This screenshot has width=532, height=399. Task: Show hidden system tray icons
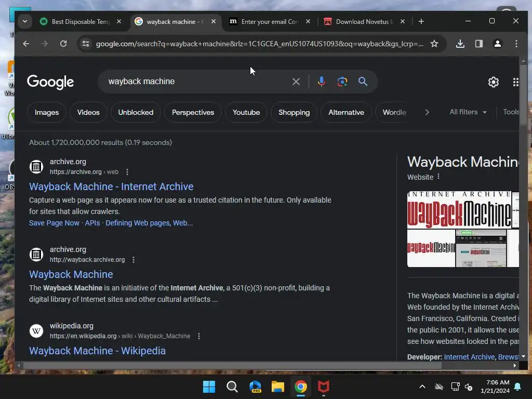pos(422,387)
